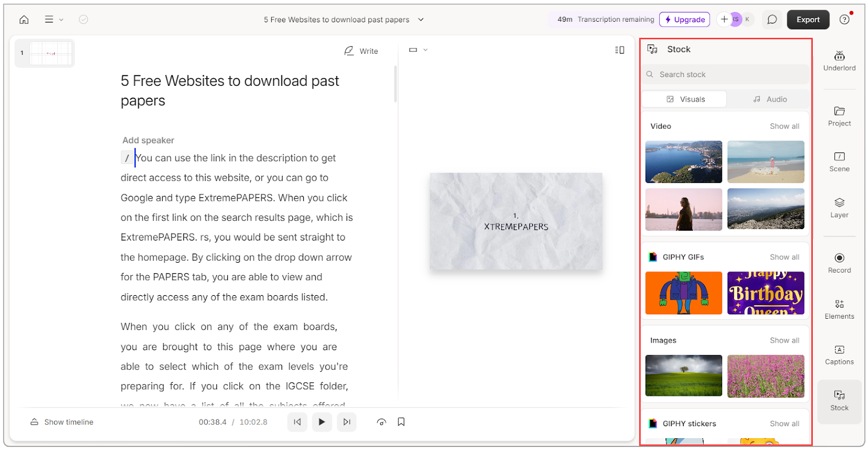Select the Birthday Queen GIF
The height and width of the screenshot is (449, 868).
(765, 293)
